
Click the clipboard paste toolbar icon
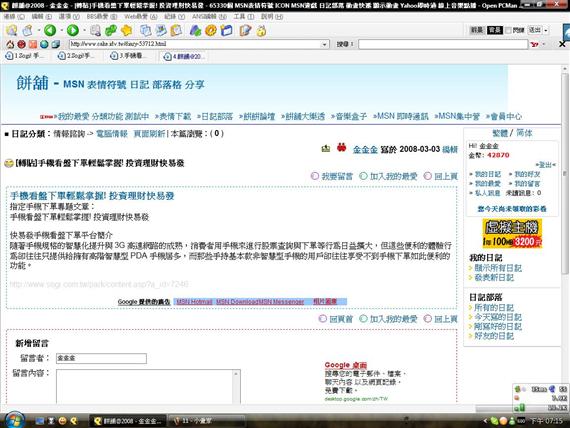(176, 30)
